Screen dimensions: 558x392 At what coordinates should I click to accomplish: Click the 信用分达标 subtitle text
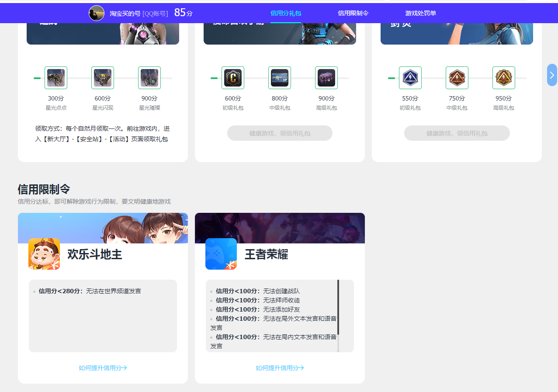click(94, 201)
